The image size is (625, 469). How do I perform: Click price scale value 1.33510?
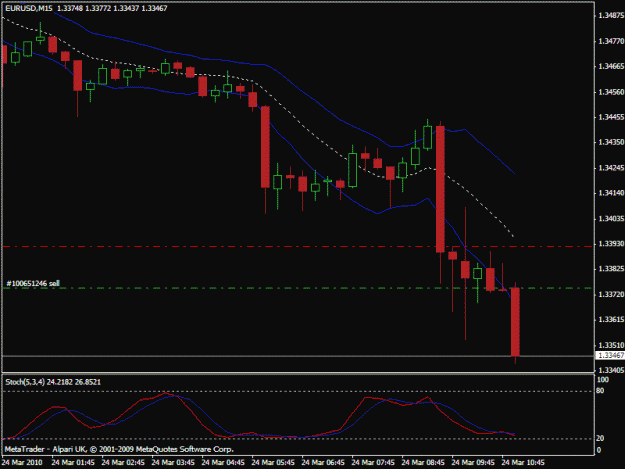[611, 345]
